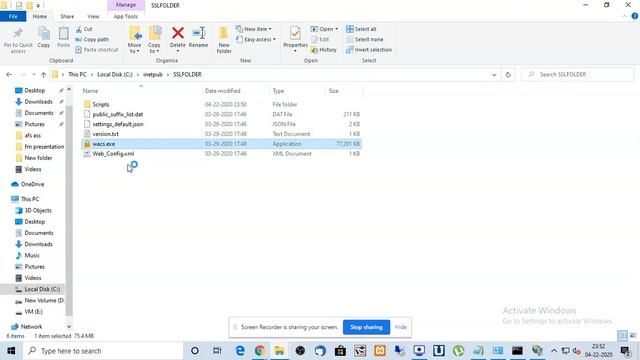640x360 pixels.
Task: Sort by the Size column header
Action: click(333, 91)
